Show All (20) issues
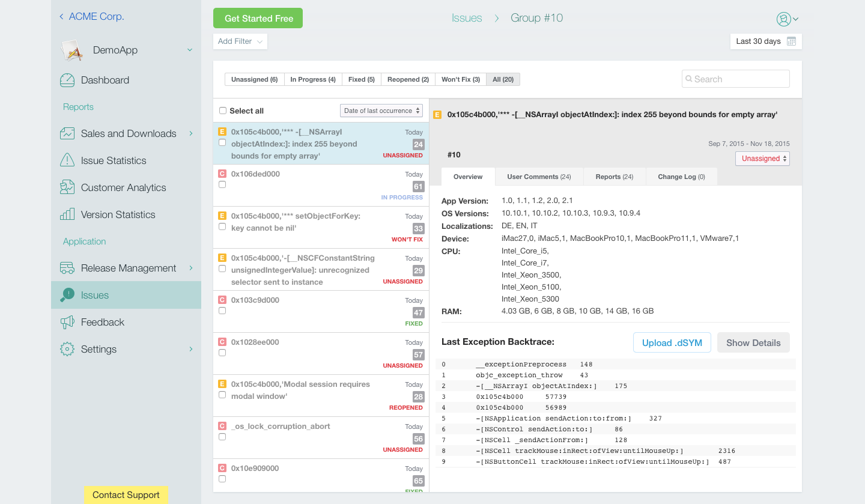865x504 pixels. pyautogui.click(x=503, y=79)
